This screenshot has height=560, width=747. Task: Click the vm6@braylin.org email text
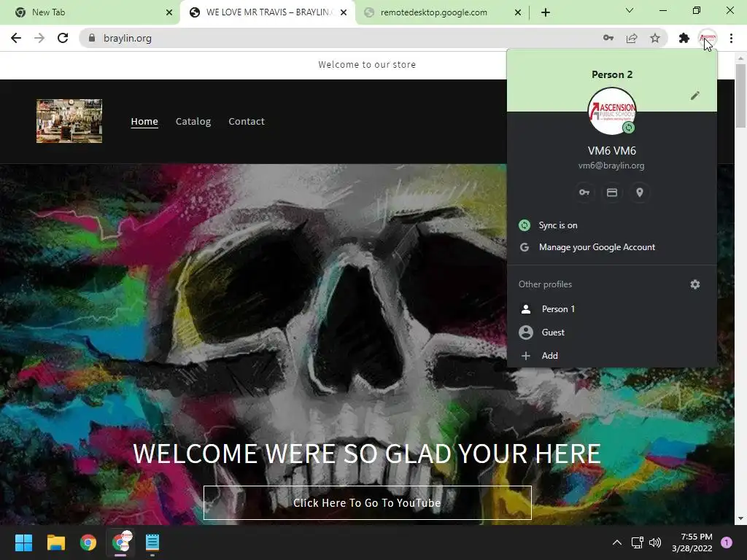tap(611, 166)
